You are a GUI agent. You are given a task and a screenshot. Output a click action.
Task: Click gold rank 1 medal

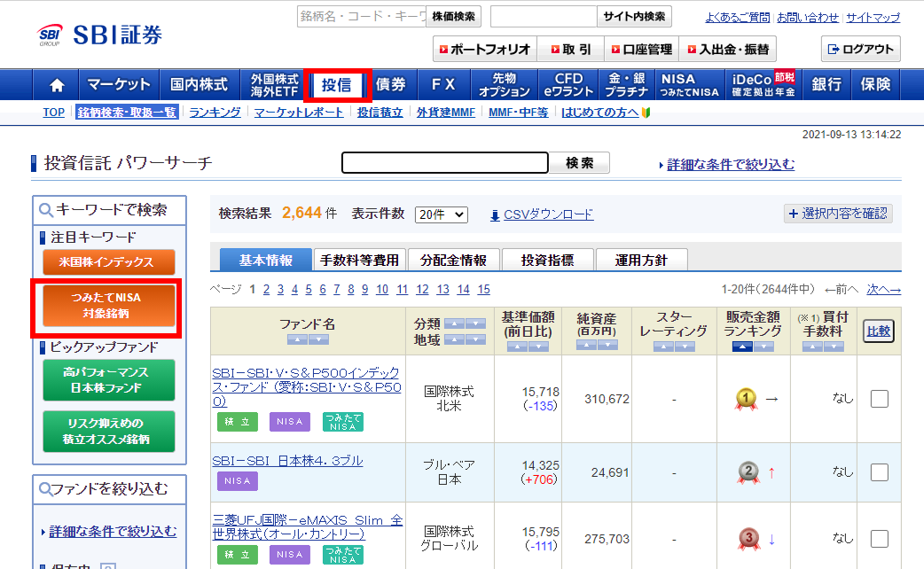tap(746, 399)
